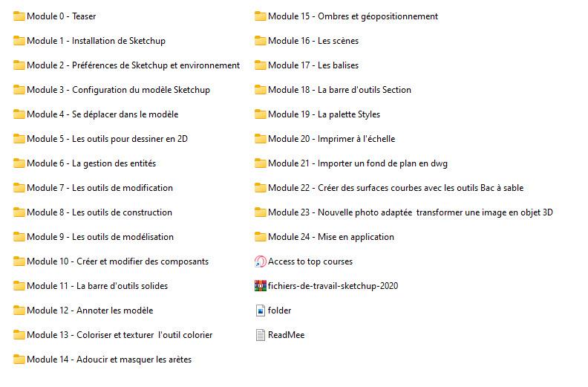Click the file name 'folder'
Viewport: 588px width, 387px height.
(279, 310)
